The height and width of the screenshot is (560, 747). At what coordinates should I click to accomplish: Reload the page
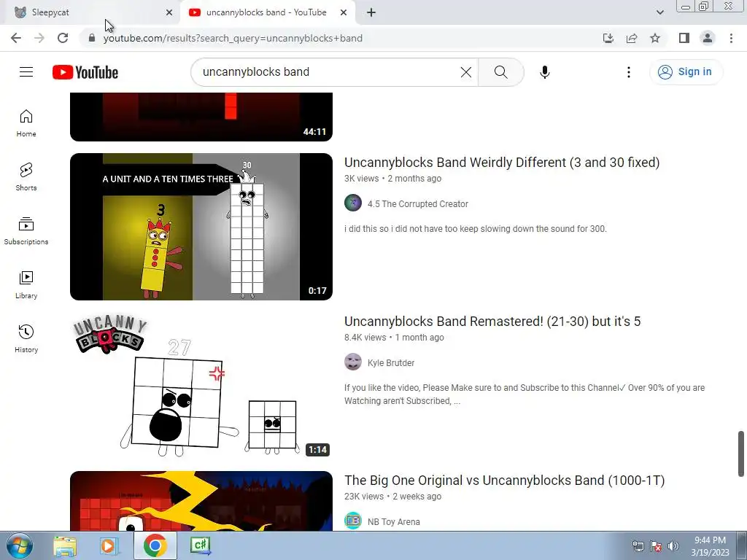(x=63, y=38)
